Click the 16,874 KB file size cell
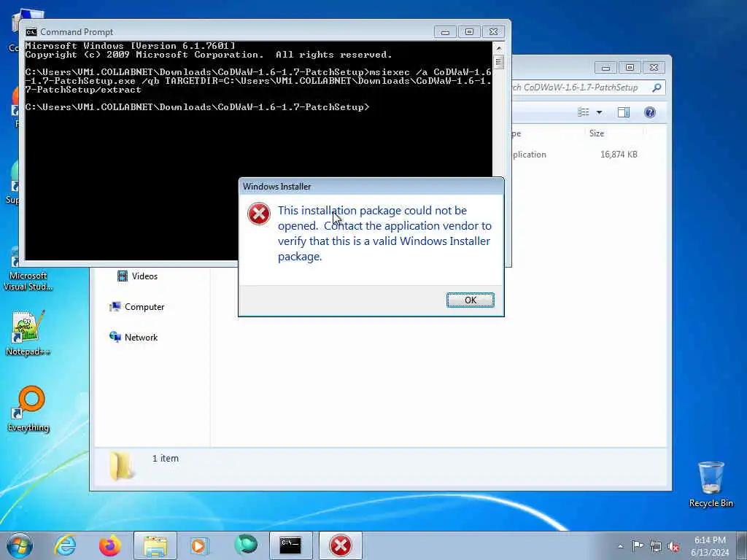747x560 pixels. click(x=619, y=155)
